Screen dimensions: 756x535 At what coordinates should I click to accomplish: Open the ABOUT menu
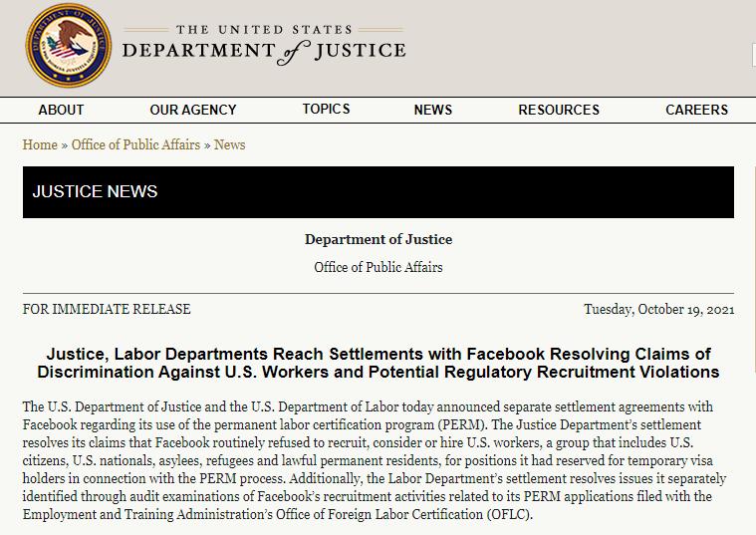point(61,110)
